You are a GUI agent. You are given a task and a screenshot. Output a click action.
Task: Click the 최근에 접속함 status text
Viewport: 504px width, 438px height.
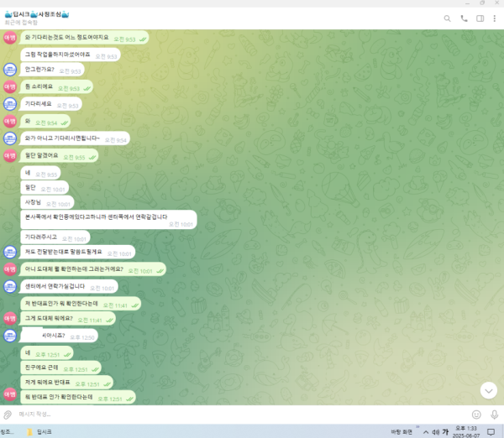coord(21,23)
